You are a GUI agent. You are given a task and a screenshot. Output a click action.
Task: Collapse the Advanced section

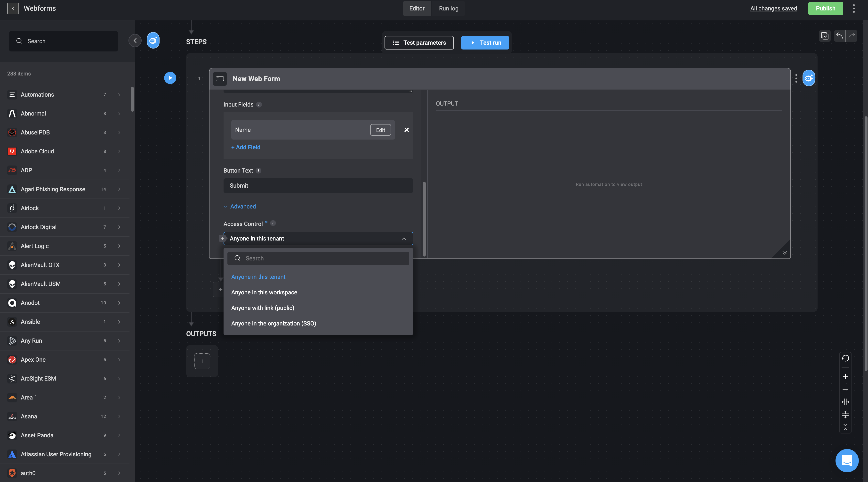pyautogui.click(x=240, y=207)
